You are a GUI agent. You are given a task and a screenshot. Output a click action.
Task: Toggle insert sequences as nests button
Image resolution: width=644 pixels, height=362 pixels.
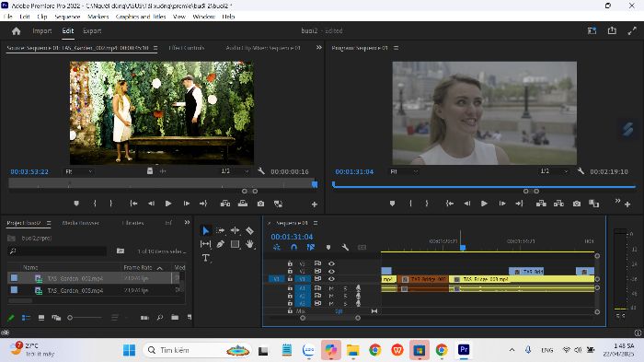click(x=277, y=247)
